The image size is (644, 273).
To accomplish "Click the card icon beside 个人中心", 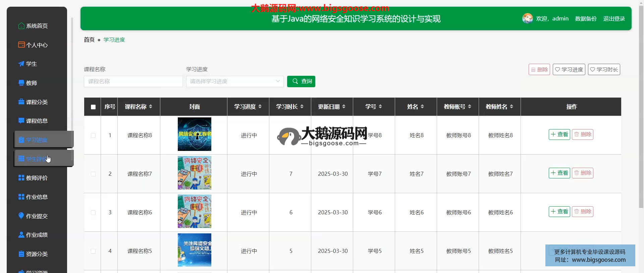I will (21, 45).
